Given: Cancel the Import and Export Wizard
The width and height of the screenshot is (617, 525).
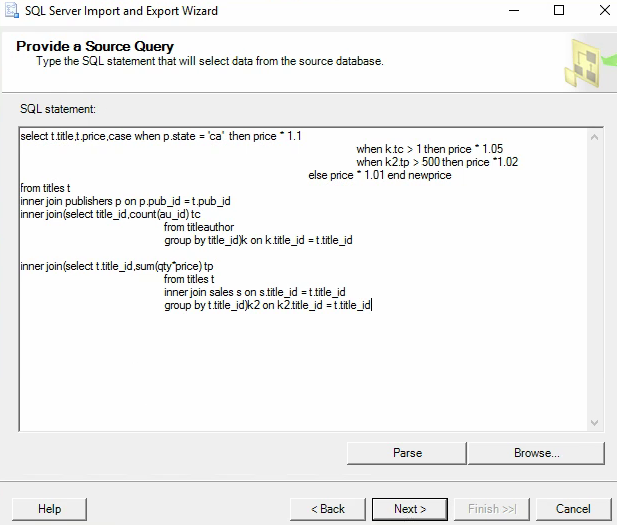Looking at the screenshot, I should coord(573,509).
